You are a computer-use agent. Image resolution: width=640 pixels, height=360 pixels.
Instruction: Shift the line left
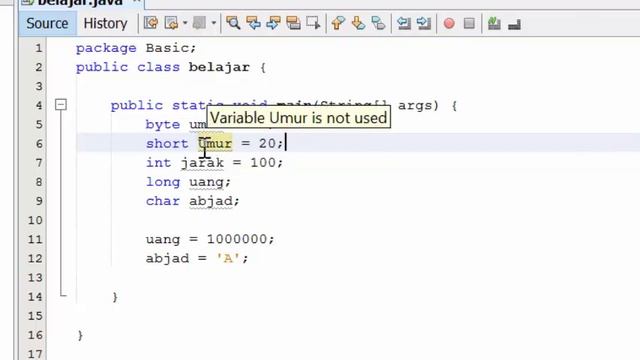tap(404, 23)
